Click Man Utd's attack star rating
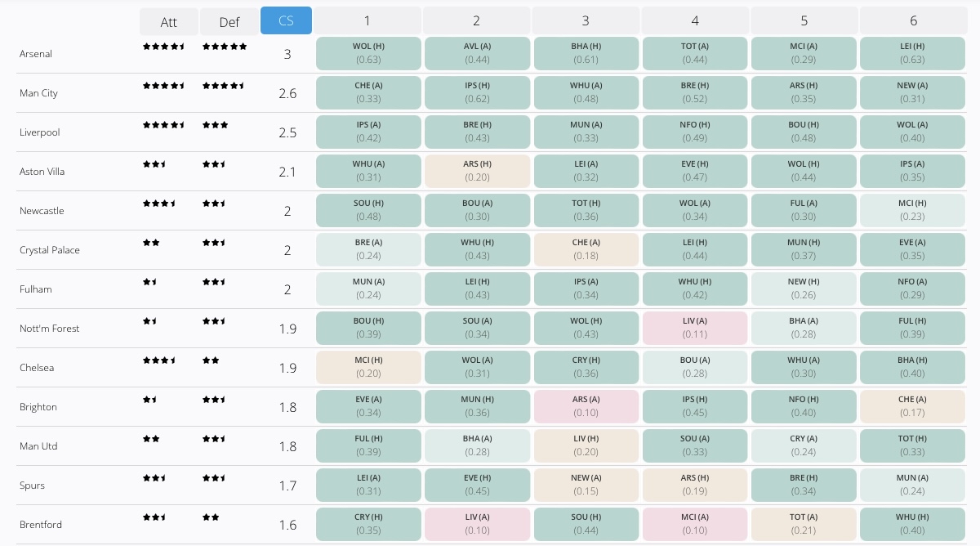The height and width of the screenshot is (546, 980). point(151,439)
